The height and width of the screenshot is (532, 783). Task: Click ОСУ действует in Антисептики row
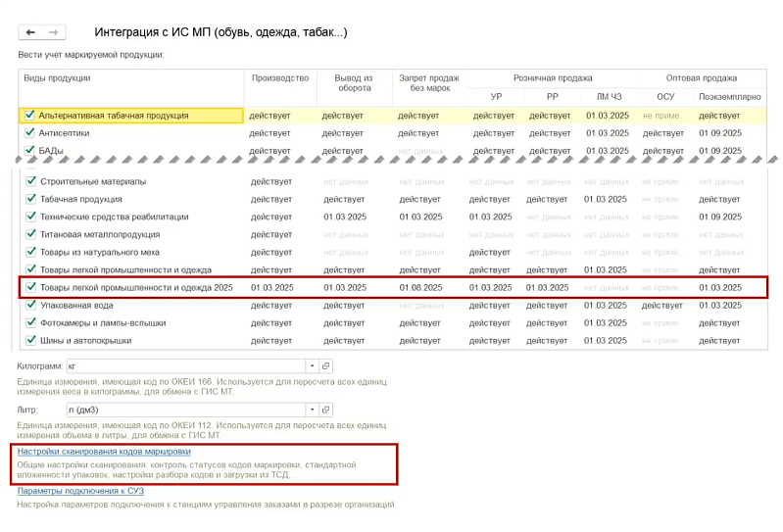pyautogui.click(x=663, y=133)
